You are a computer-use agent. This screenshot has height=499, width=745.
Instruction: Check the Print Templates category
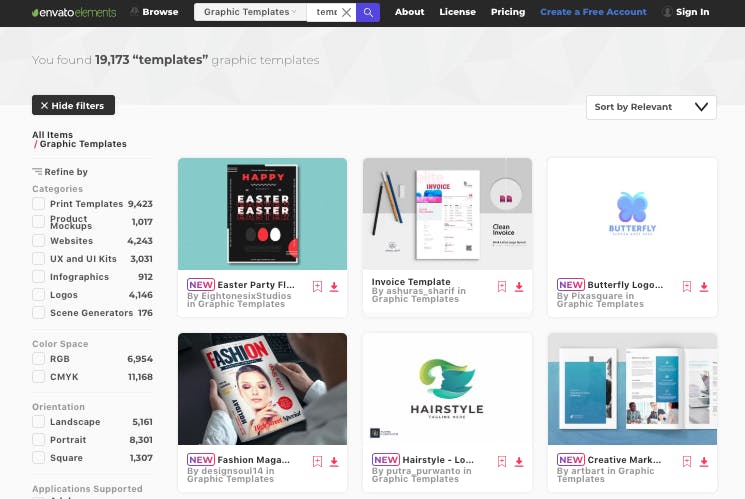click(38, 204)
